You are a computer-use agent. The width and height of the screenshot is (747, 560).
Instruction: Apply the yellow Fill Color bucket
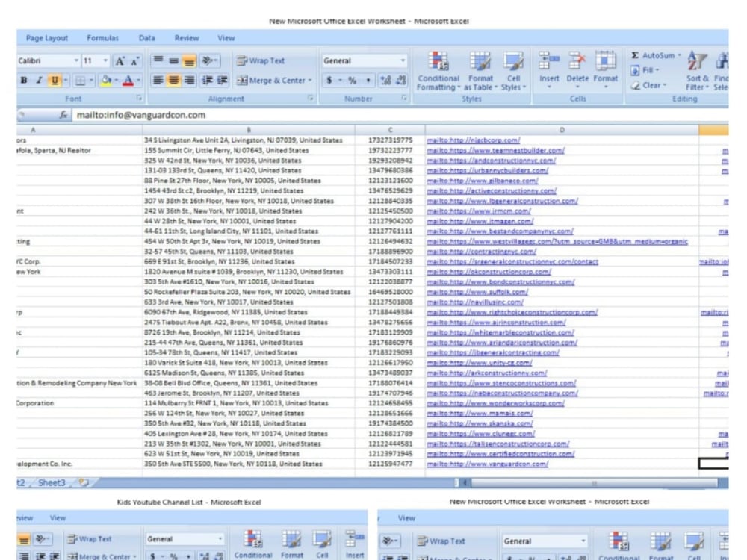pyautogui.click(x=106, y=81)
